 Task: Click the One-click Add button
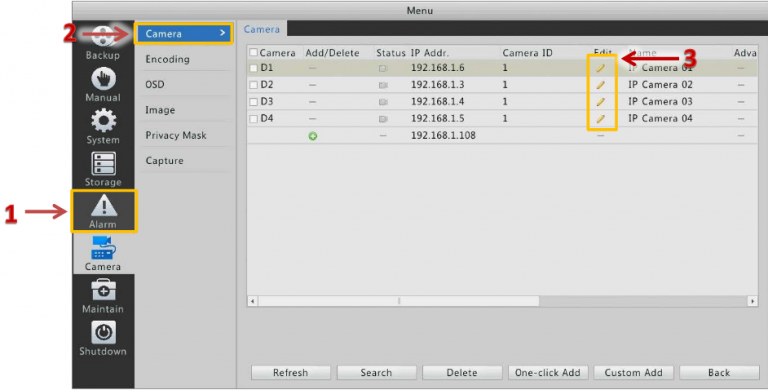(548, 372)
